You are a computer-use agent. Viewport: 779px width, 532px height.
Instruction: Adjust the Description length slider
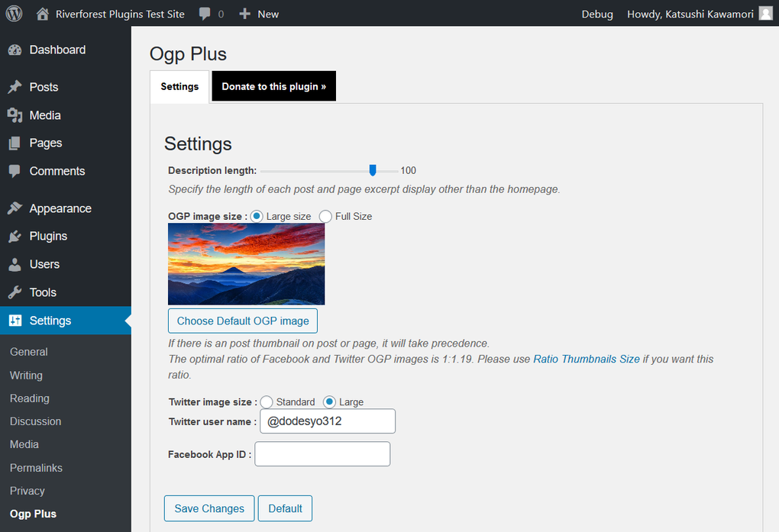tap(372, 170)
